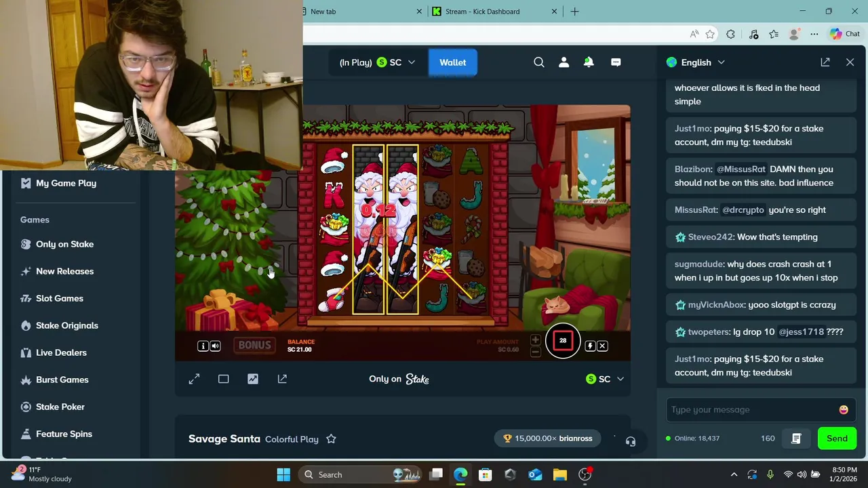Open Copilot Chat in Edge
This screenshot has height=488, width=868.
(x=844, y=34)
